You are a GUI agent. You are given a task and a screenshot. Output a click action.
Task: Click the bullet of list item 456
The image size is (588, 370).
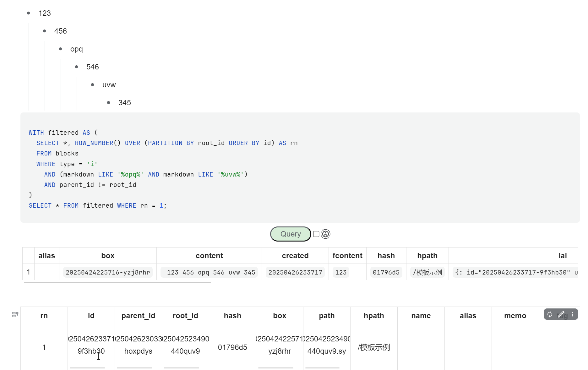click(45, 31)
